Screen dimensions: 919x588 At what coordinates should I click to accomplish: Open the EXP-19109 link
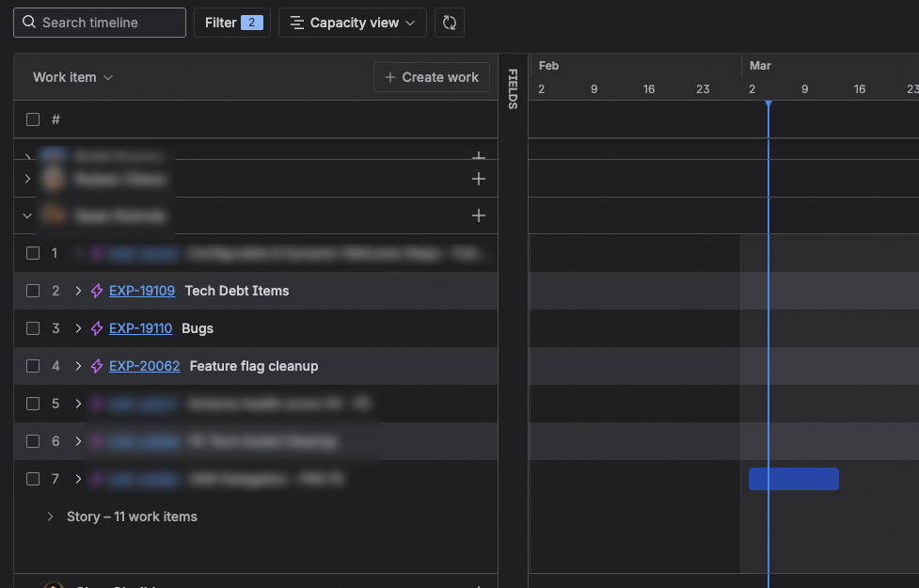[x=142, y=291]
